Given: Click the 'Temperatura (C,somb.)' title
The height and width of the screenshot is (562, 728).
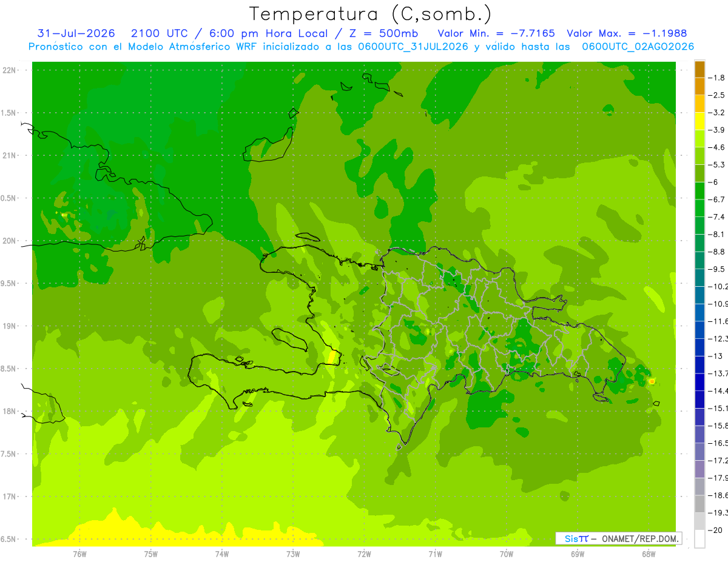Looking at the screenshot, I should pos(371,14).
